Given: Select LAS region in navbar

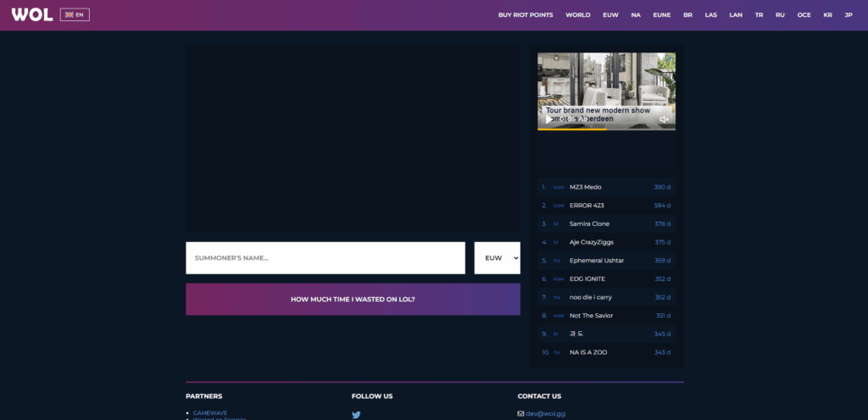Looking at the screenshot, I should (711, 15).
